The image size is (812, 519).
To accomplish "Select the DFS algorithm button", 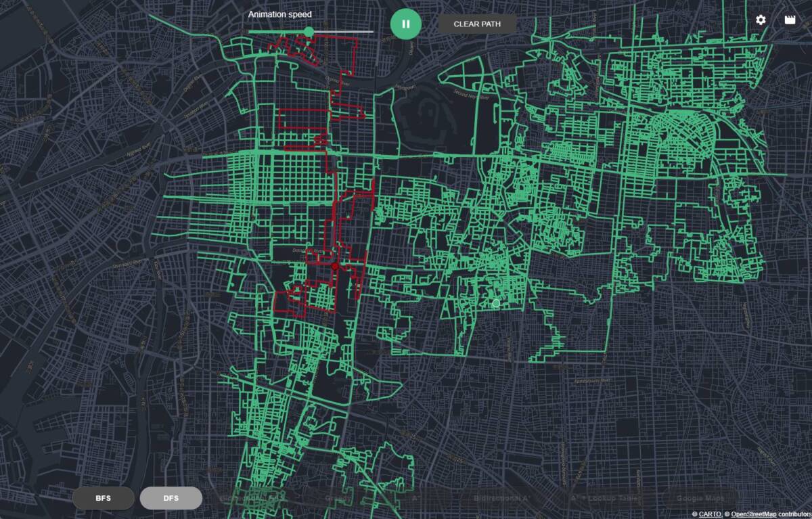I will point(171,498).
